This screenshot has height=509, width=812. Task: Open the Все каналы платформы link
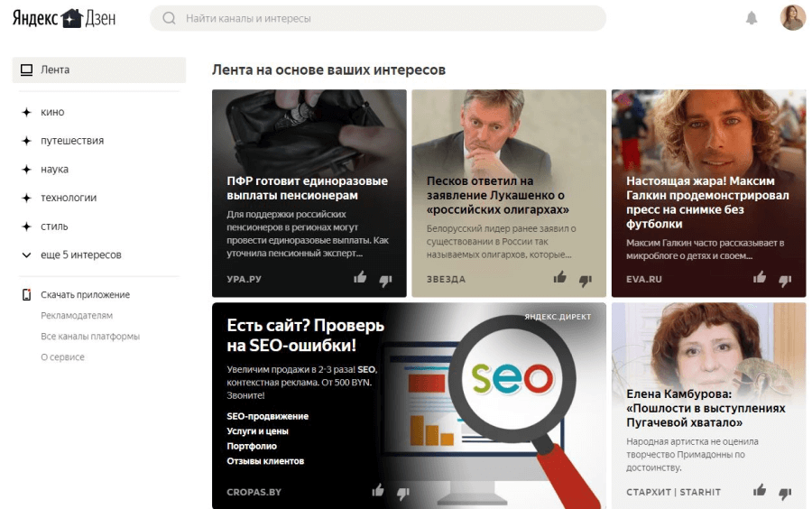pyautogui.click(x=90, y=336)
